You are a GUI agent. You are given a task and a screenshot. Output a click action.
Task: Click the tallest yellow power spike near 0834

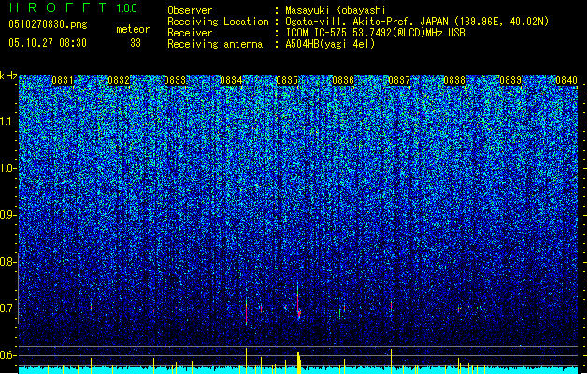[x=247, y=361]
